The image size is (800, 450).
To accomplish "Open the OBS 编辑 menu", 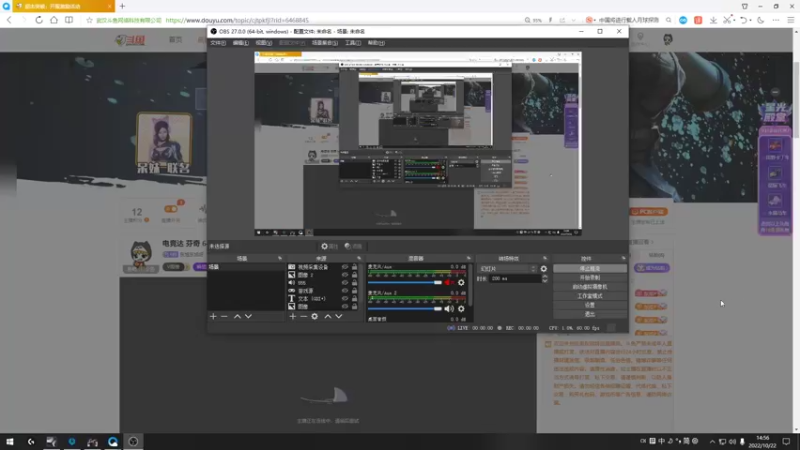I will pos(240,43).
